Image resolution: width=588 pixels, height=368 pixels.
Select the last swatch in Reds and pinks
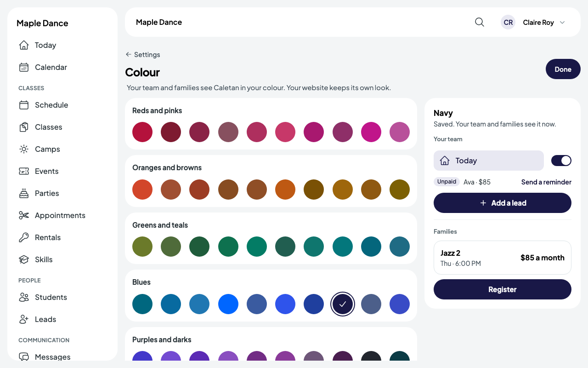click(x=400, y=132)
